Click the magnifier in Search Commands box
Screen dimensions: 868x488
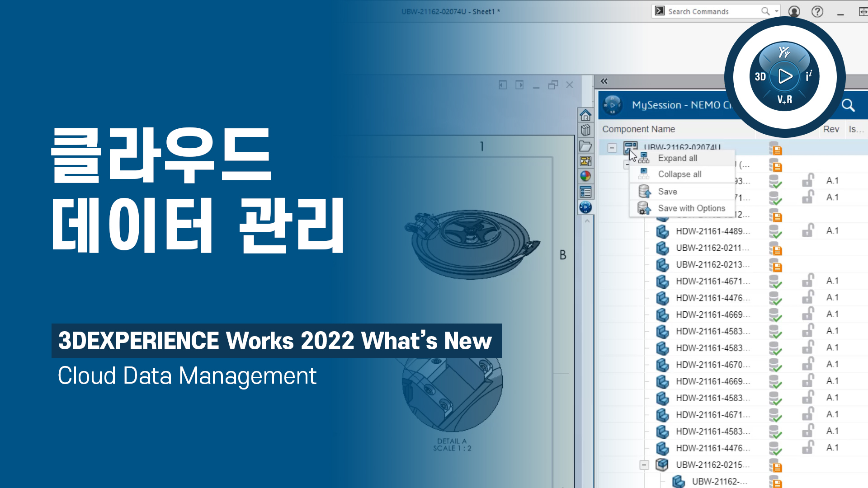point(765,11)
